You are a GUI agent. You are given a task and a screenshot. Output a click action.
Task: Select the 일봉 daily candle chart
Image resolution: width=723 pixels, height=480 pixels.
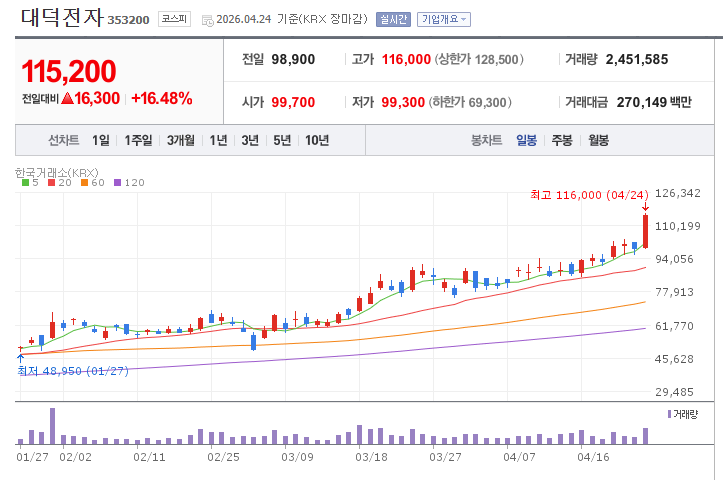click(x=526, y=141)
